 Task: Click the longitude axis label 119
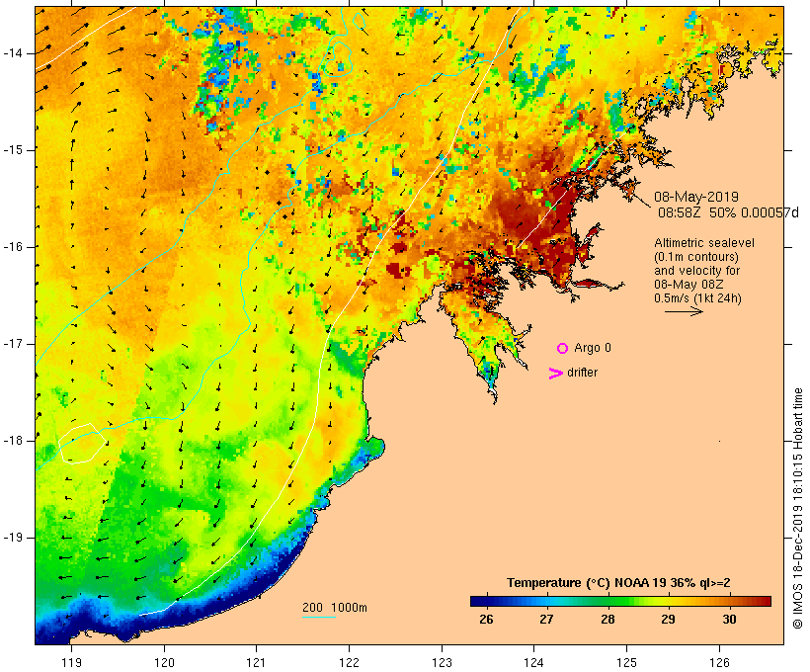[71, 662]
